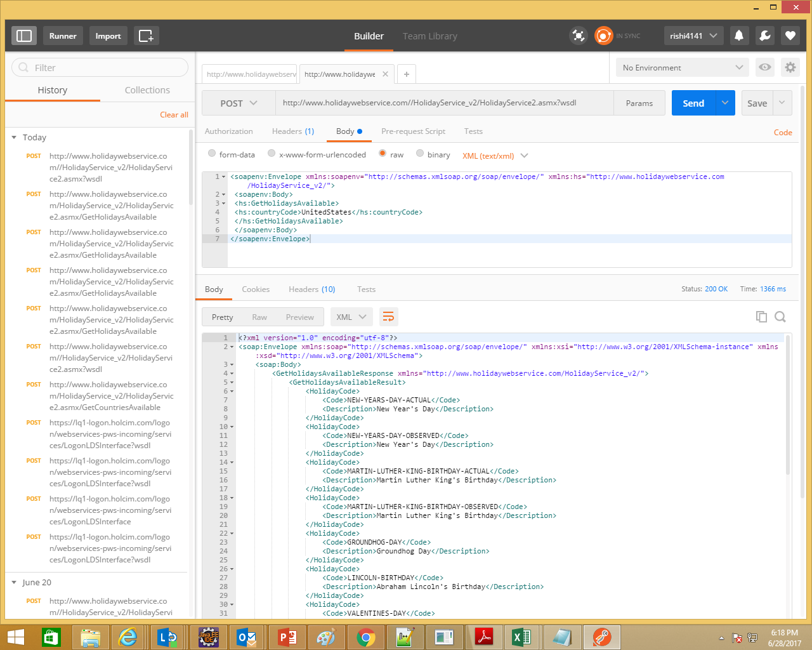Viewport: 812px width, 650px height.
Task: Open Paint from the taskbar
Action: [x=326, y=637]
